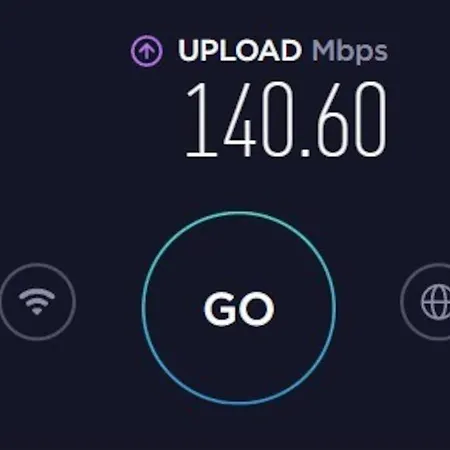Click the letter G in GO
The image size is (450, 450).
tap(220, 308)
